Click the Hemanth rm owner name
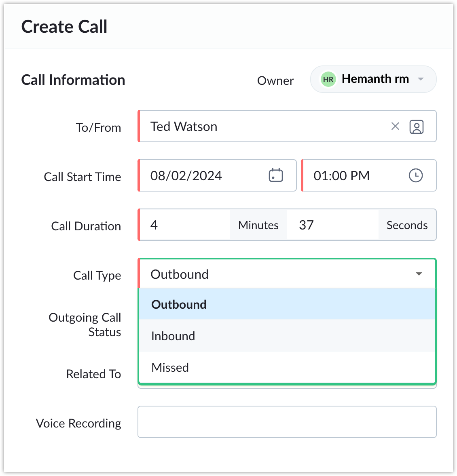The height and width of the screenshot is (476, 457). pyautogui.click(x=375, y=79)
